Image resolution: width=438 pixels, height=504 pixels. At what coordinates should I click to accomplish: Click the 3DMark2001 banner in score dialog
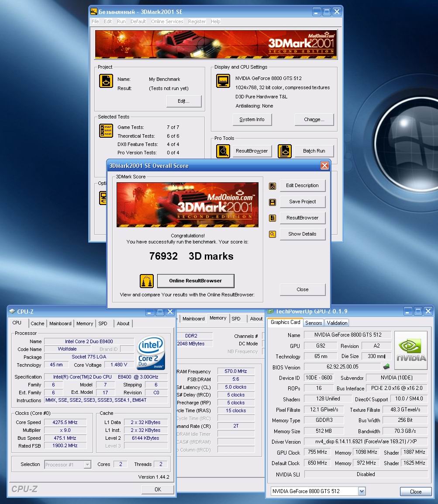point(187,205)
